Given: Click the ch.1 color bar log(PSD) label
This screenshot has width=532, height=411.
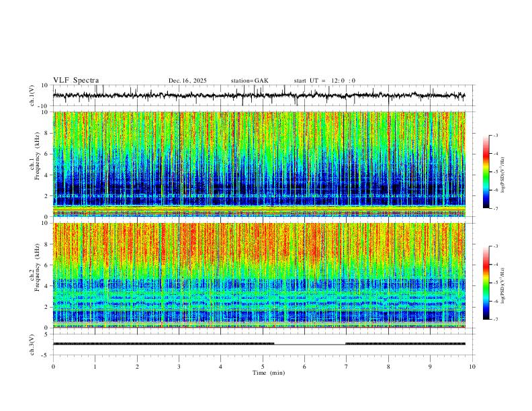Looking at the screenshot, I should (503, 175).
